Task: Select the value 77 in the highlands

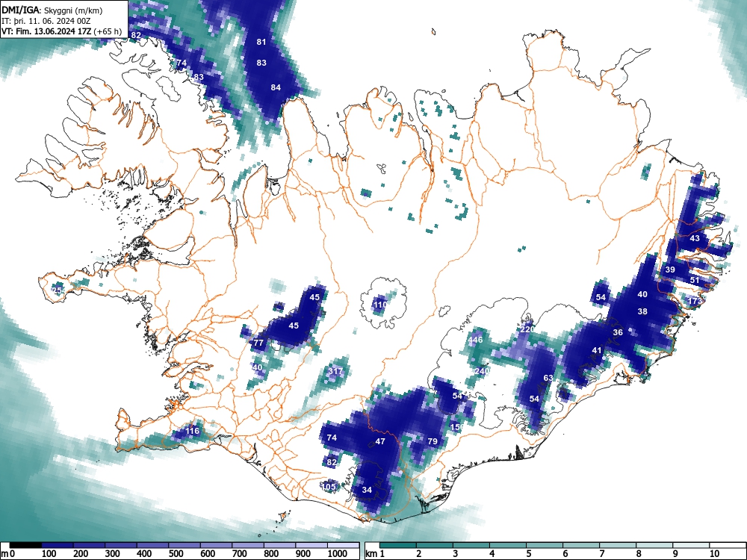Action: (x=258, y=343)
